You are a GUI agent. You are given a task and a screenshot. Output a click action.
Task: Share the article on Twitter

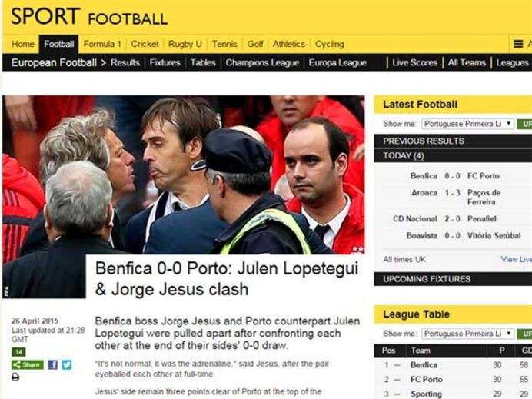(x=67, y=364)
